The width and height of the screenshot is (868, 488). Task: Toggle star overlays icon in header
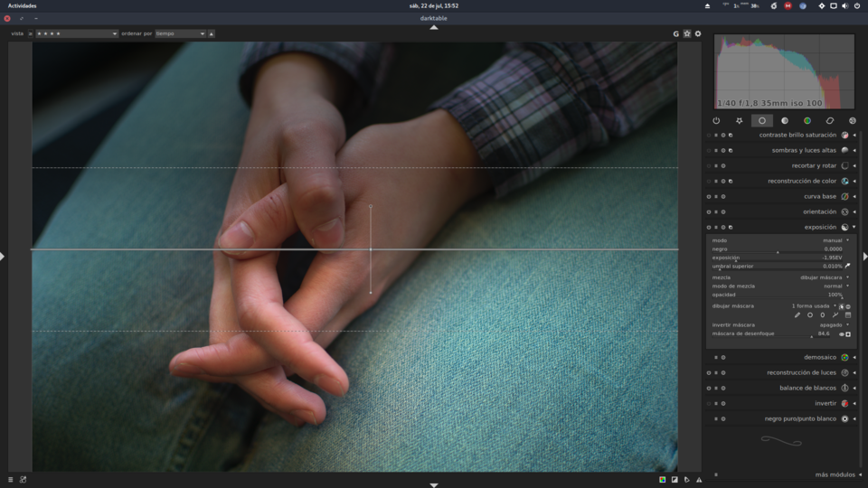(687, 33)
